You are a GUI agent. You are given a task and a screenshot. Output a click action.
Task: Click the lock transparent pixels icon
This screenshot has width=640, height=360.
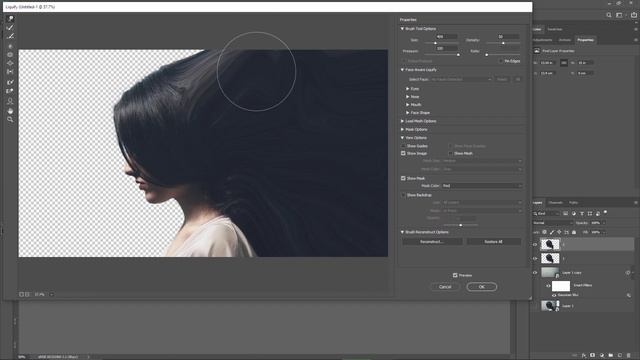click(544, 232)
